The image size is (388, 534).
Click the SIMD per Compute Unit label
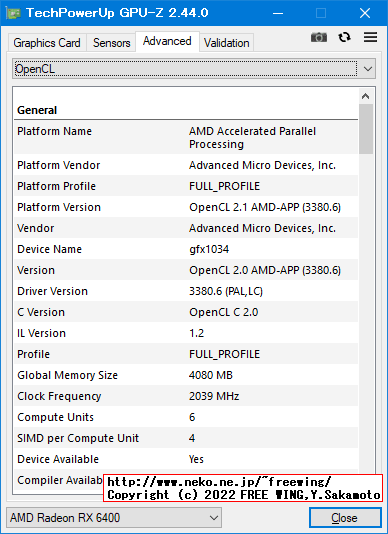(x=78, y=438)
